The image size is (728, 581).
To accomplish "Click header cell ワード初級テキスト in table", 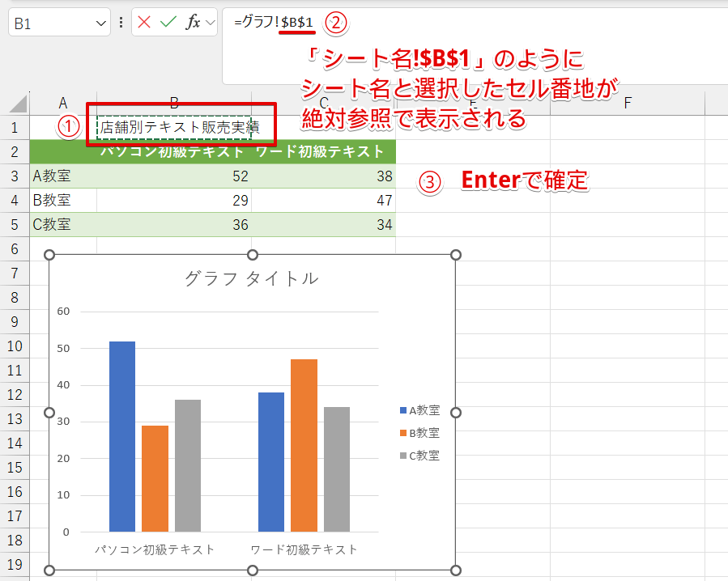I will coord(324,152).
